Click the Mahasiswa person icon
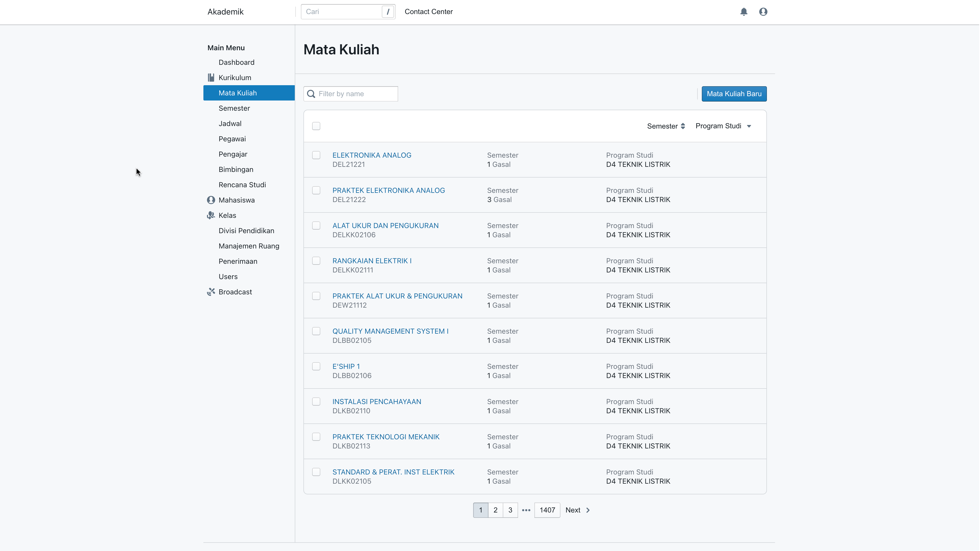Image resolution: width=980 pixels, height=551 pixels. (211, 200)
